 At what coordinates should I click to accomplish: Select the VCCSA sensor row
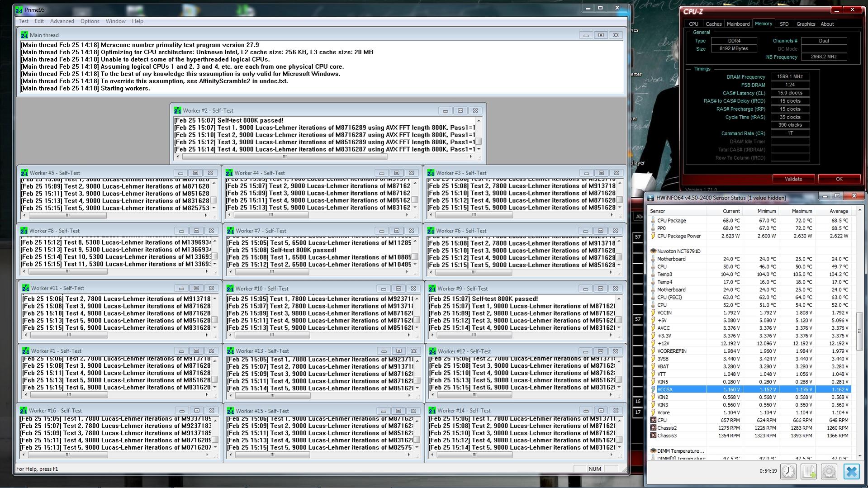coord(750,389)
